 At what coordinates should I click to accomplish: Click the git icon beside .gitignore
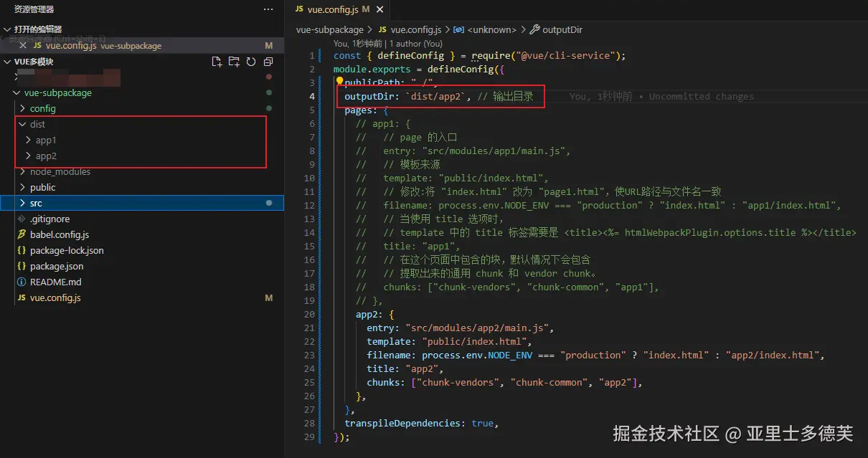click(x=22, y=219)
